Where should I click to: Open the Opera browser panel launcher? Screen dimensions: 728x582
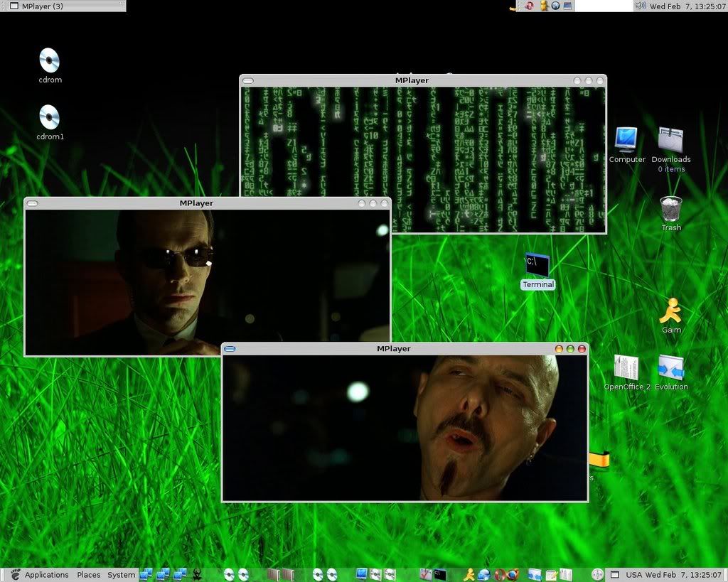tap(500, 575)
